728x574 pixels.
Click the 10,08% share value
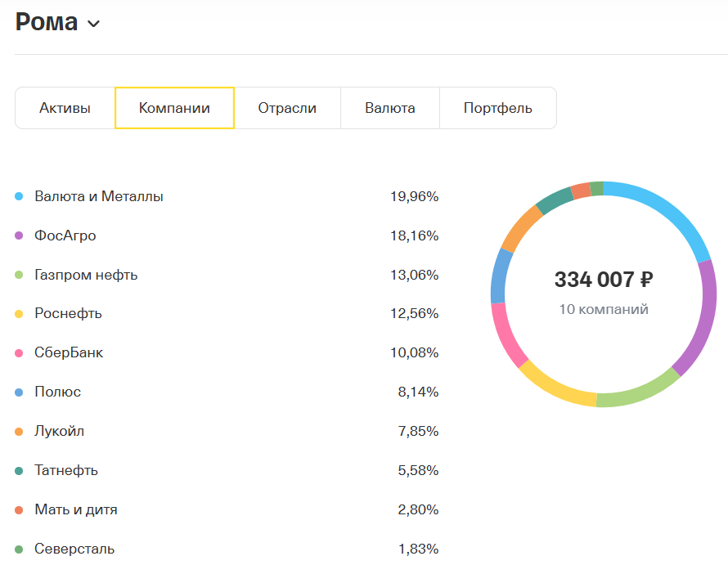pyautogui.click(x=414, y=352)
